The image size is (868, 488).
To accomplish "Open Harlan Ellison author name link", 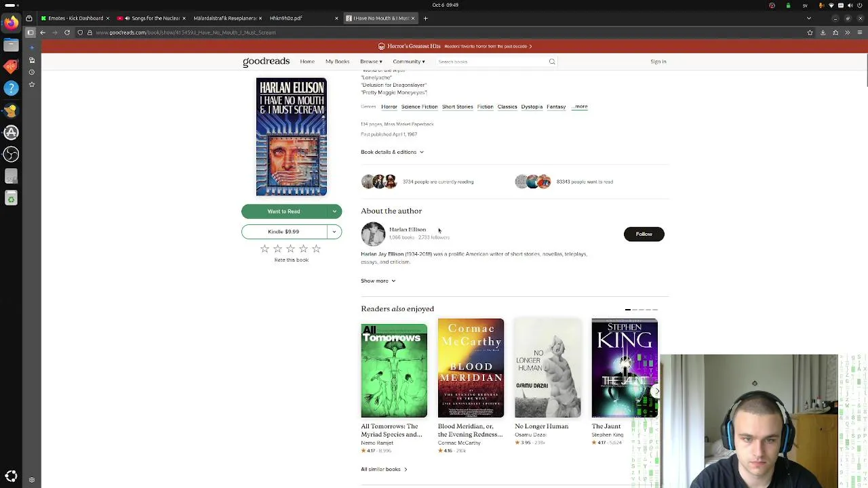I will (x=408, y=230).
